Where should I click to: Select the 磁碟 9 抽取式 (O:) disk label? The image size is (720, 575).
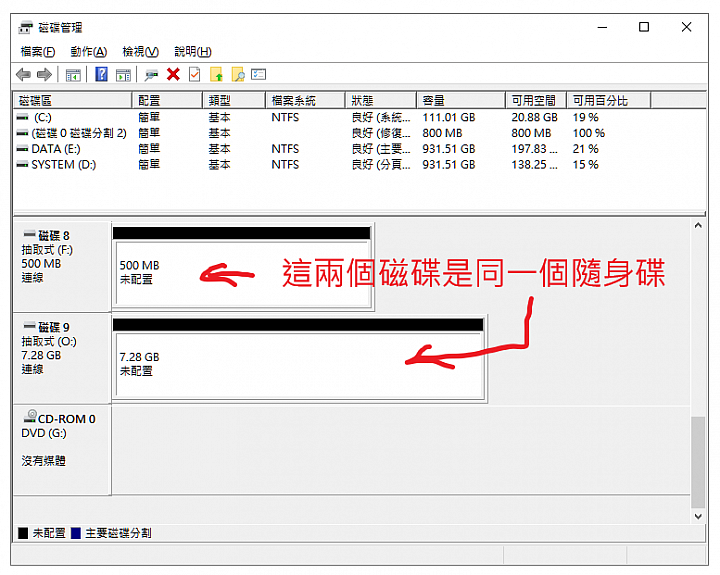coord(62,358)
